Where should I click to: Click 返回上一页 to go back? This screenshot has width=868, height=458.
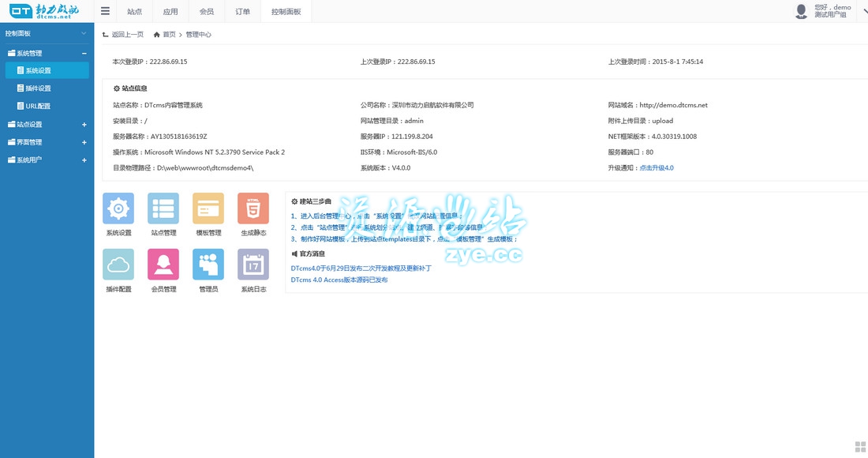click(x=124, y=35)
